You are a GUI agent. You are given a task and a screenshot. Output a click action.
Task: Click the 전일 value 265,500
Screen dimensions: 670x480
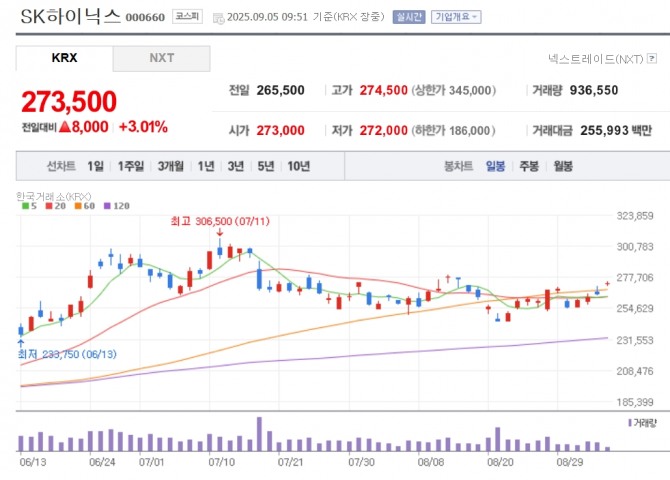tap(280, 90)
